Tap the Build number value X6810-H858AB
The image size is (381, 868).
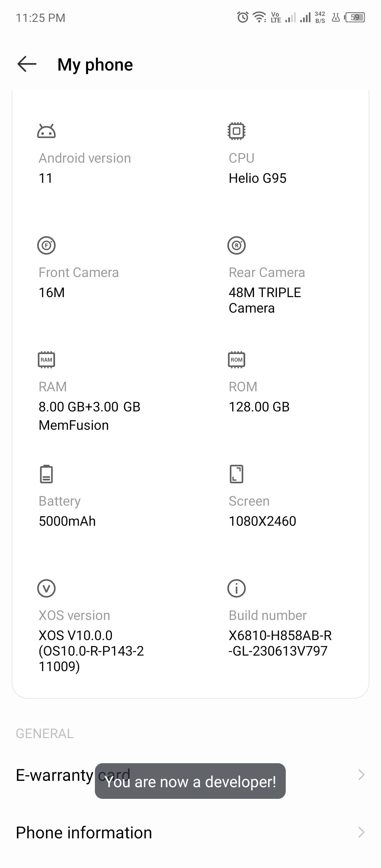coord(280,643)
